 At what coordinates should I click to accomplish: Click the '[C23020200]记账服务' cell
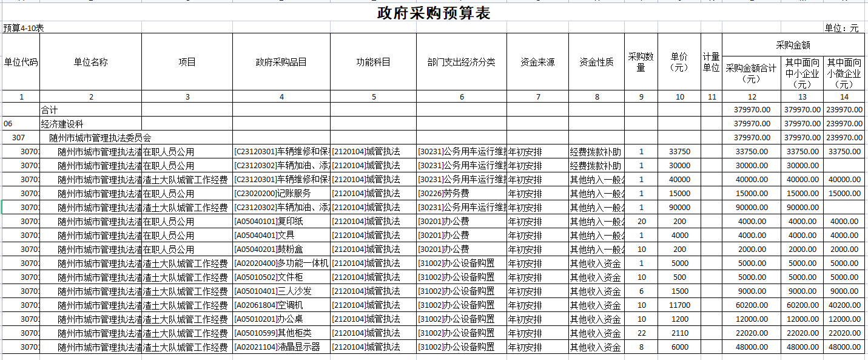(x=281, y=194)
